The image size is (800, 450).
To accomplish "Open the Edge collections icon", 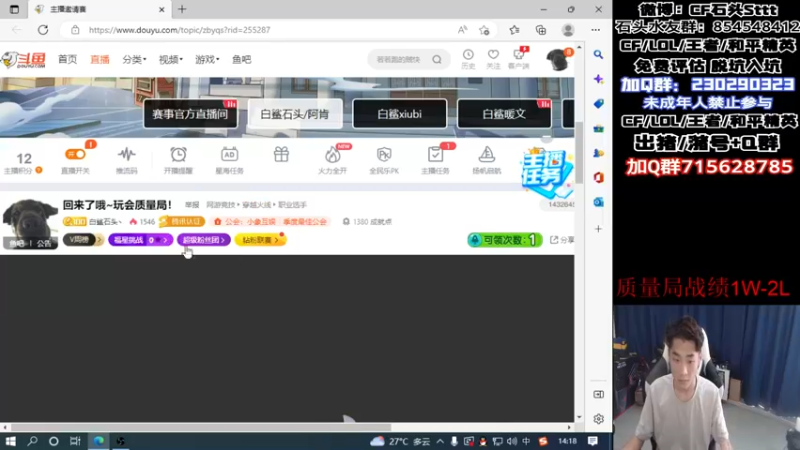I will coord(541,30).
